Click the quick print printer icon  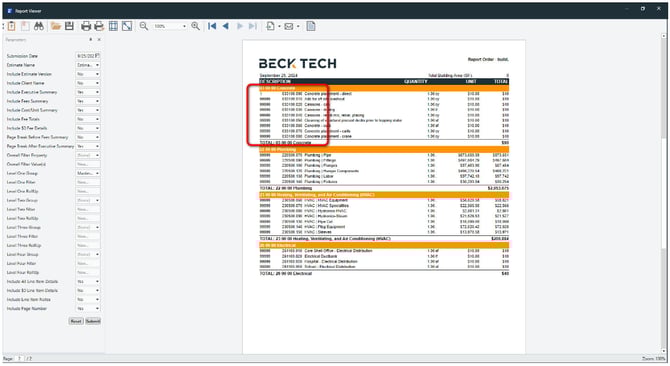[99, 26]
